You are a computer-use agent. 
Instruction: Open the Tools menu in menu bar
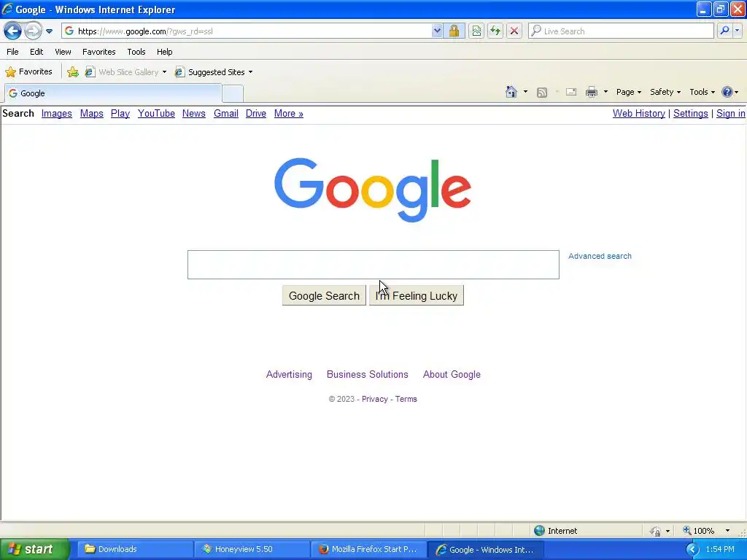136,52
